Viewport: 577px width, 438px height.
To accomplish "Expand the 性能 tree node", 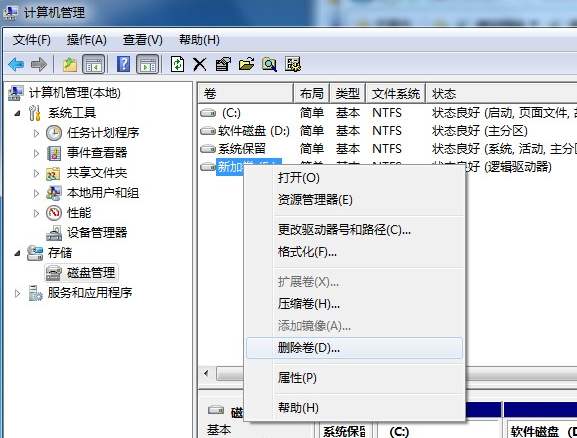I will click(36, 213).
